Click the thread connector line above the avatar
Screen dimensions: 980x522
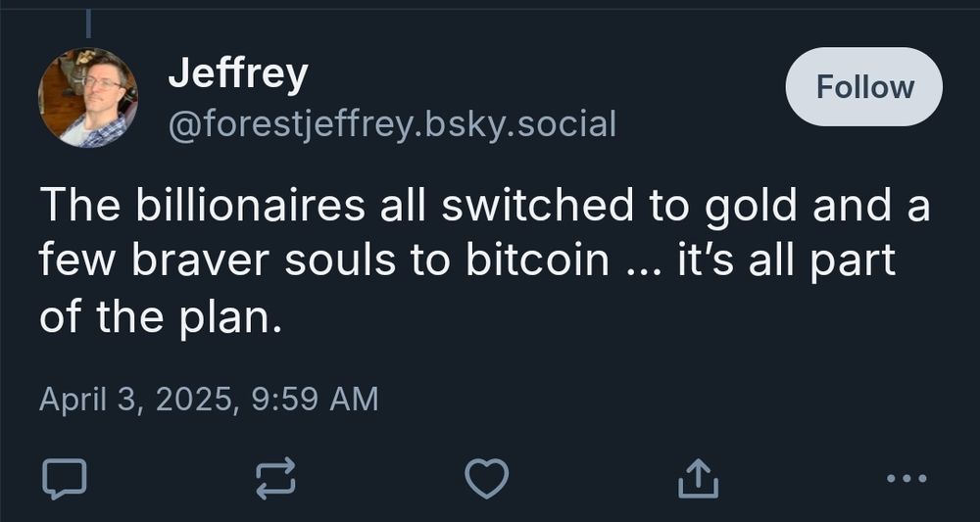pyautogui.click(x=88, y=22)
